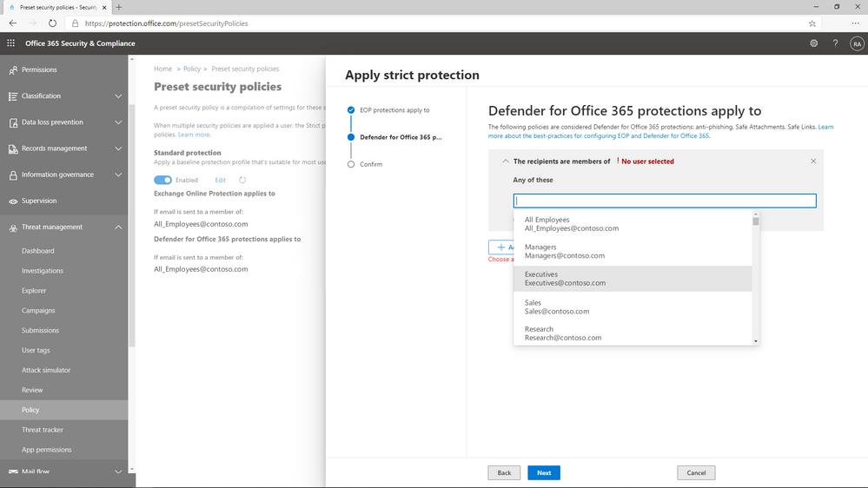This screenshot has height=488, width=868.
Task: Open User tags in the sidebar
Action: coord(36,350)
